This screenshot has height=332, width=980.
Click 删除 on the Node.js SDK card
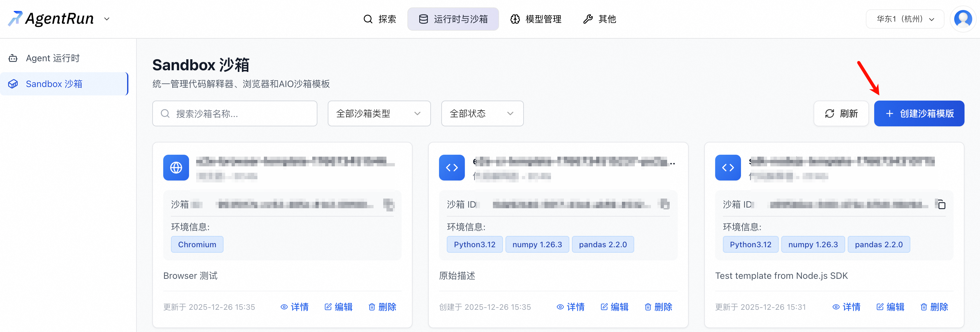(934, 307)
